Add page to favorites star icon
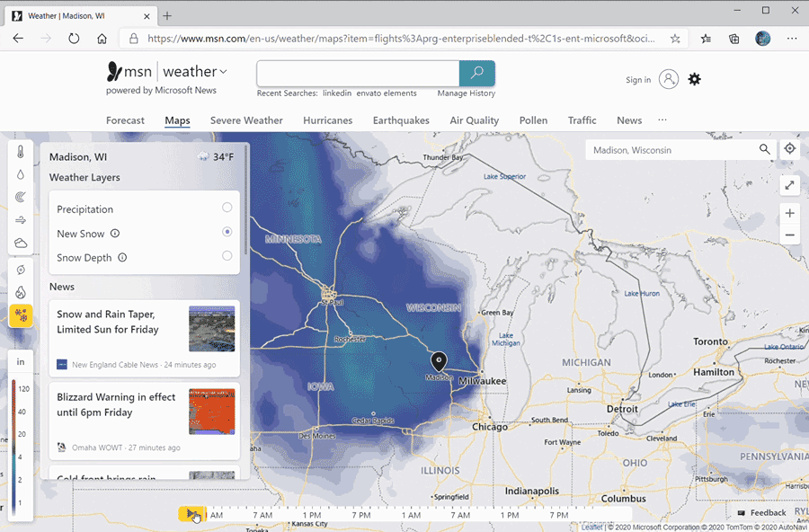This screenshot has width=809, height=532. tap(675, 38)
